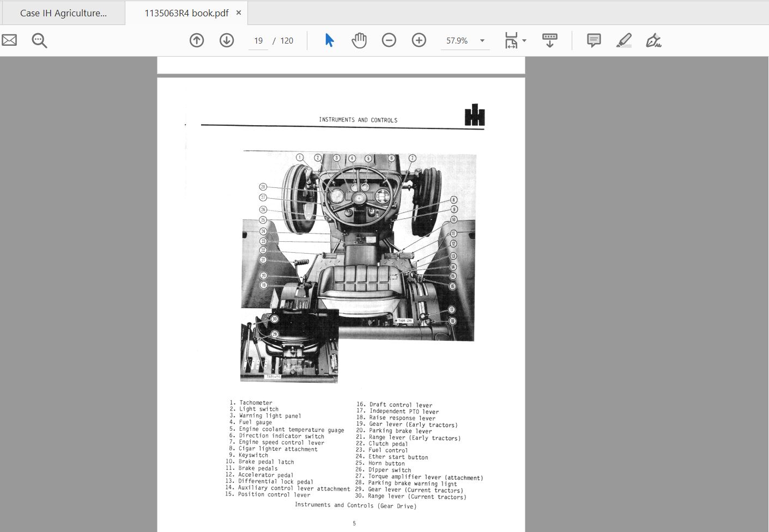Viewport: 769px width, 532px height.
Task: Click the '15. Position control lever' entry
Action: click(x=268, y=494)
